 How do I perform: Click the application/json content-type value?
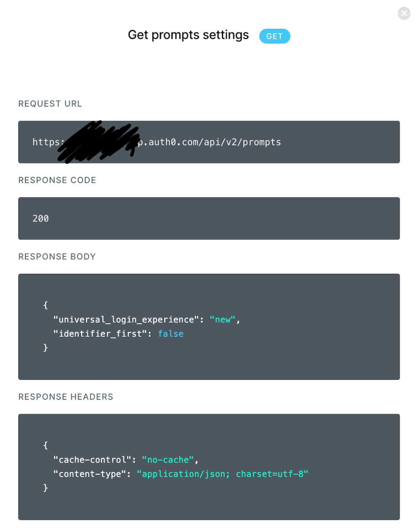click(x=222, y=474)
